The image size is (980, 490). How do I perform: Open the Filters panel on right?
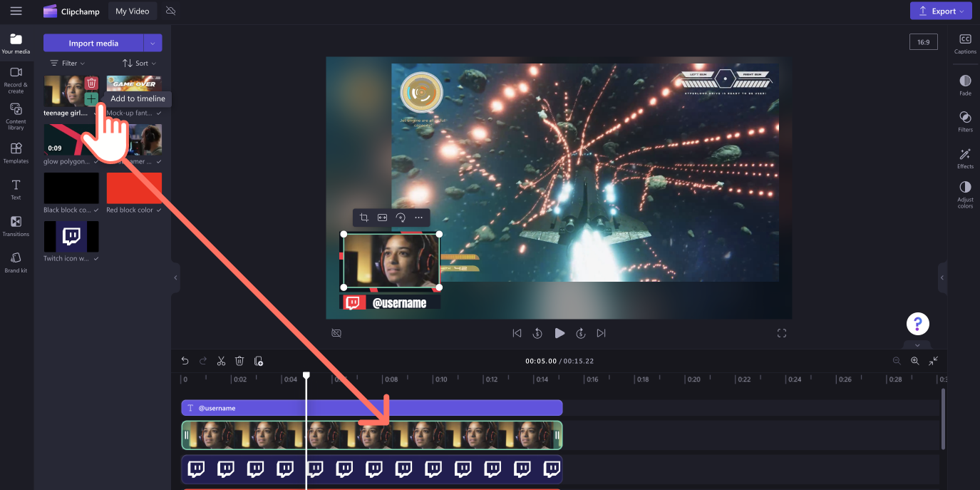(x=965, y=121)
